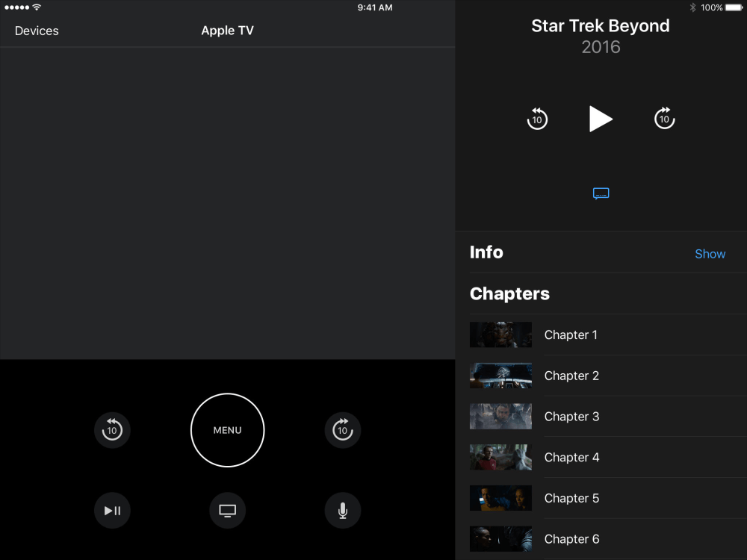Tap the rewind 10 seconds remote button

(112, 430)
